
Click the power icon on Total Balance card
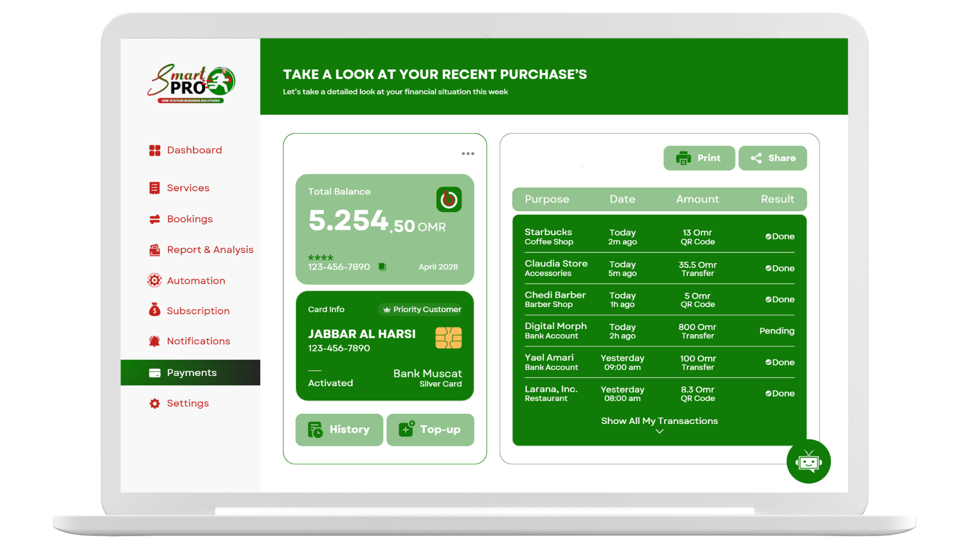click(449, 199)
